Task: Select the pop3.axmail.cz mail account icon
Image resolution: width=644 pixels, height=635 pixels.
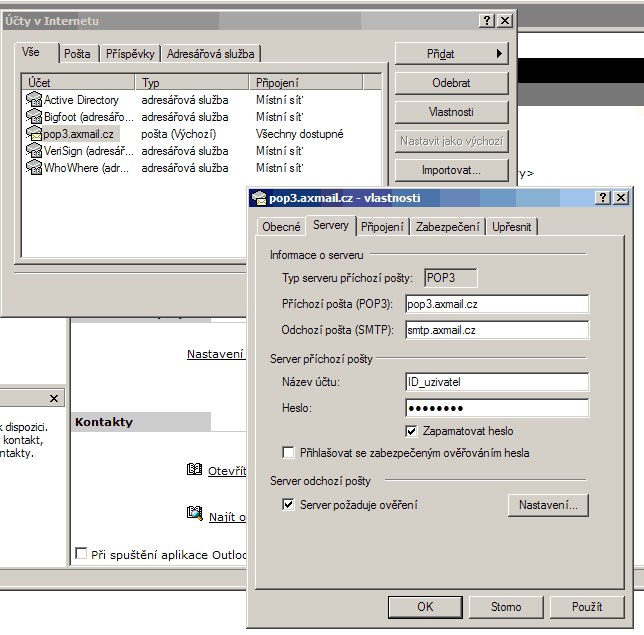Action: (34, 134)
